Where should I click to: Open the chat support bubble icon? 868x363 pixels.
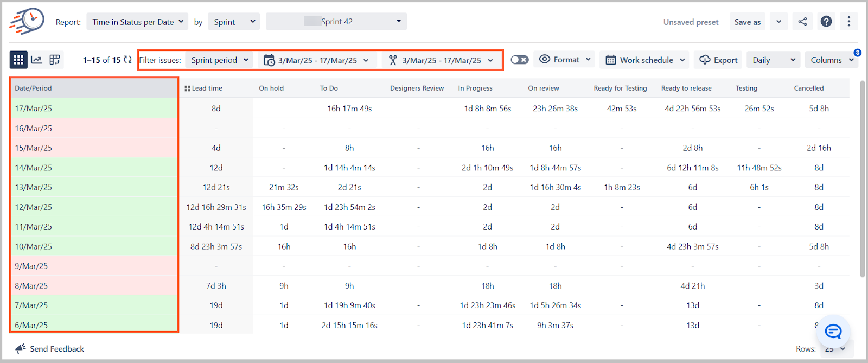(833, 331)
